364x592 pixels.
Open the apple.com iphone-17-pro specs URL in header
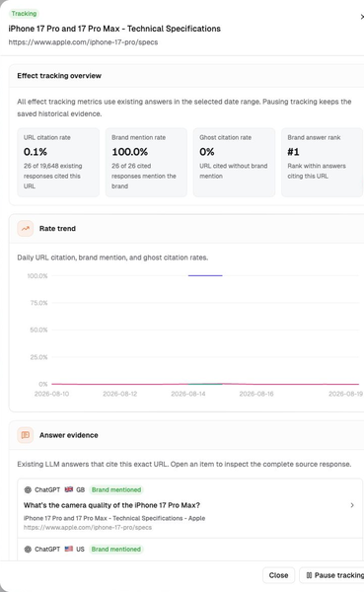pyautogui.click(x=83, y=42)
